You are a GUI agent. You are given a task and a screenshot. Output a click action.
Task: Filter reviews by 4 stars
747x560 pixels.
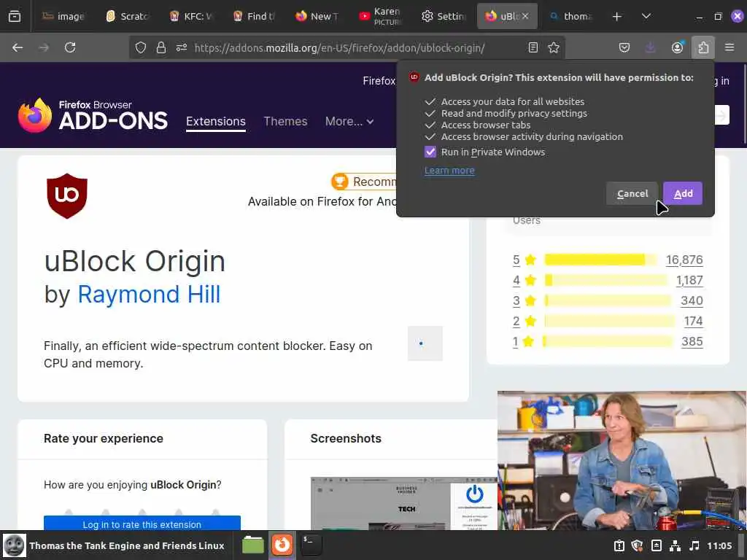(516, 281)
